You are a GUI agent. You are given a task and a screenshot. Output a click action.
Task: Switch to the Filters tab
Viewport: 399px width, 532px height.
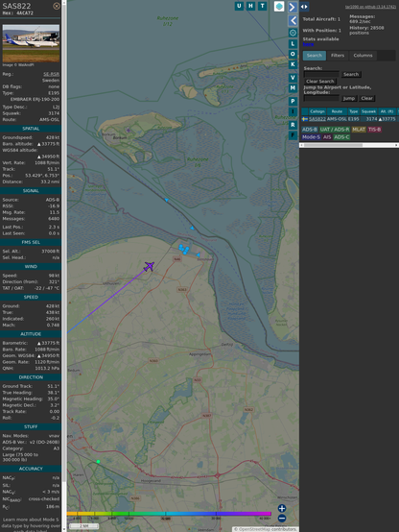click(x=338, y=56)
